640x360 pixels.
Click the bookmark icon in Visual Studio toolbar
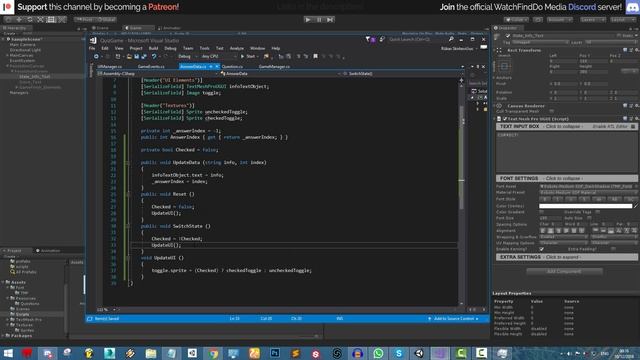pyautogui.click(x=315, y=56)
